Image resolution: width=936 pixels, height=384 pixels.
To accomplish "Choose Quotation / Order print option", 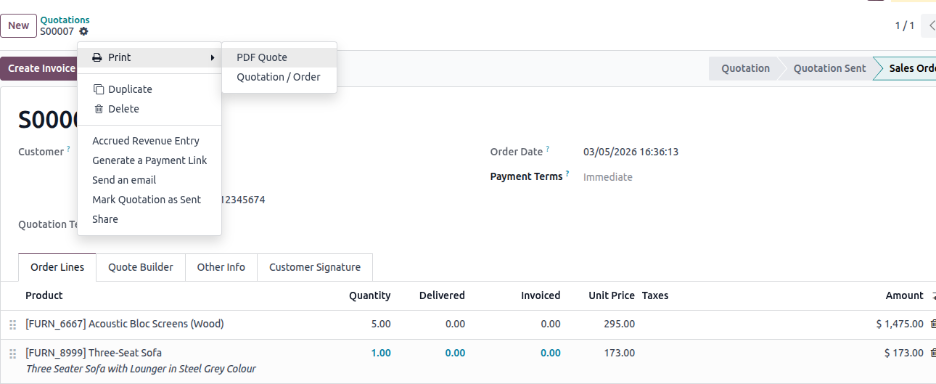I will (279, 77).
